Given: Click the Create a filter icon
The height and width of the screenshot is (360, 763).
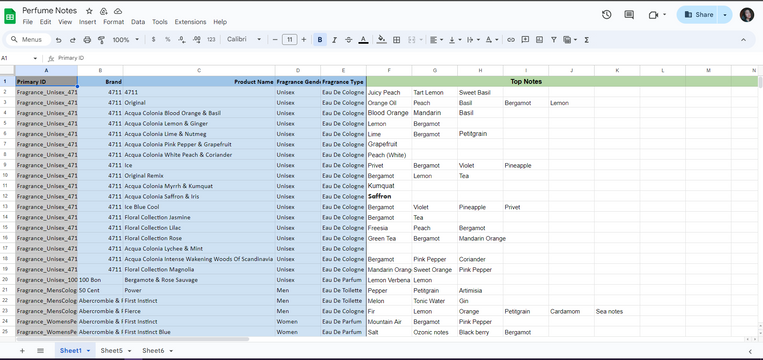Looking at the screenshot, I should pyautogui.click(x=554, y=40).
